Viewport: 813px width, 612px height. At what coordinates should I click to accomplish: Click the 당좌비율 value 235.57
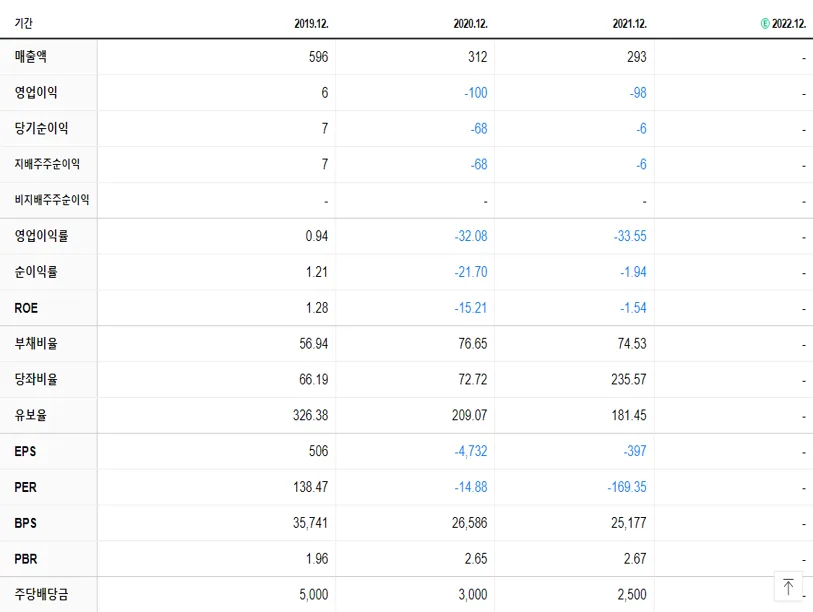(x=629, y=379)
